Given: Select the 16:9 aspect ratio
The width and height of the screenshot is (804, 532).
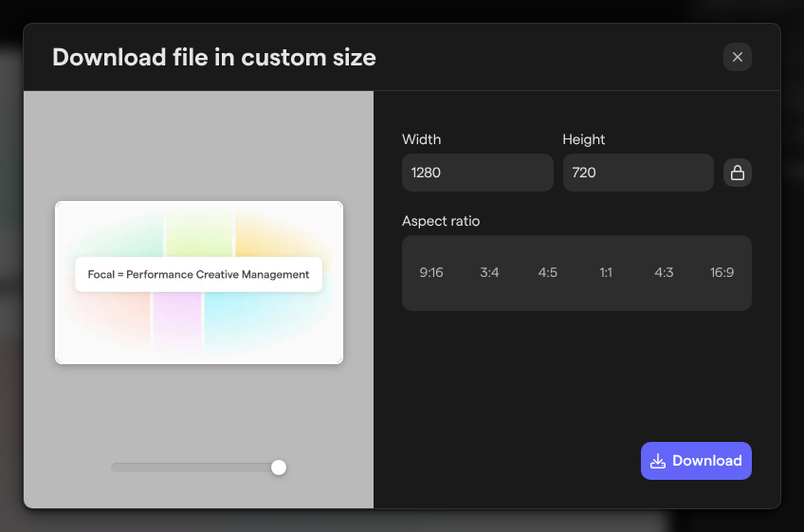Looking at the screenshot, I should [x=722, y=272].
